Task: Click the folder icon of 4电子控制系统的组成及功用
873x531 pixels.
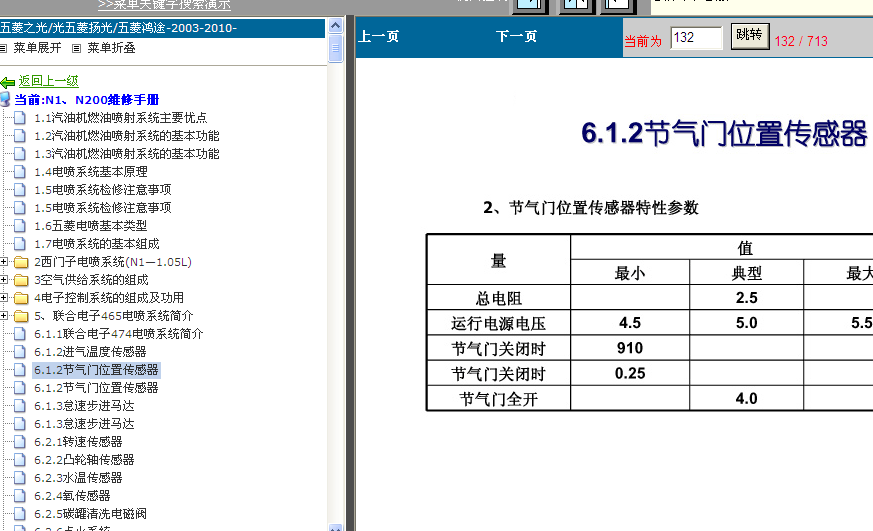Action: click(21, 298)
